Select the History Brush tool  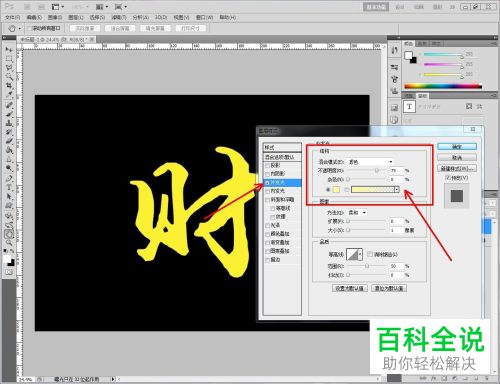[x=9, y=132]
